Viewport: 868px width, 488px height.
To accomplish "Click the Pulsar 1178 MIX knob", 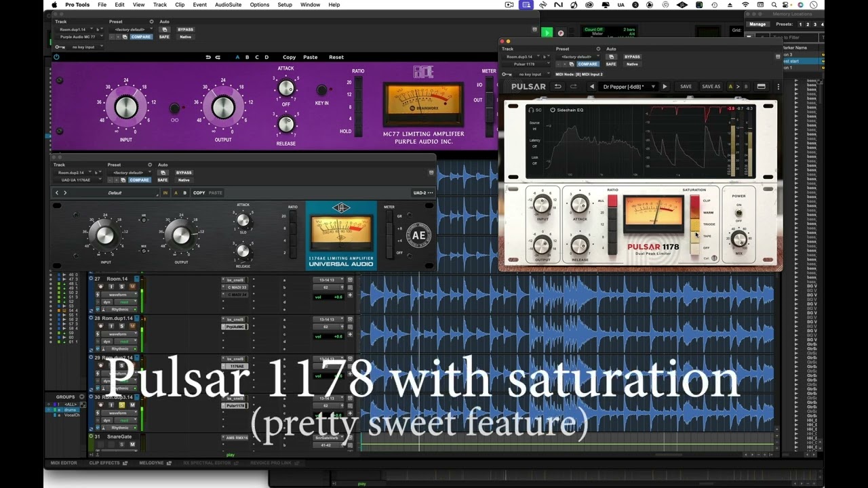I will [739, 239].
